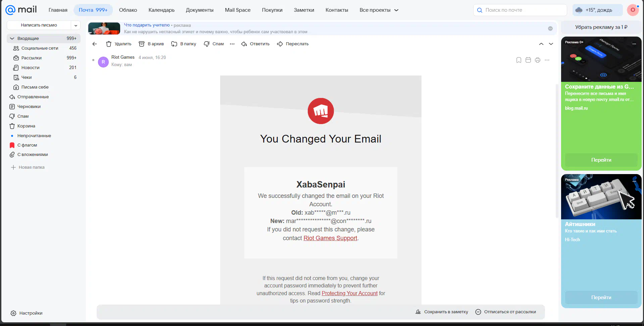Click the Riot Games sender avatar
The height and width of the screenshot is (326, 644).
coord(103,62)
